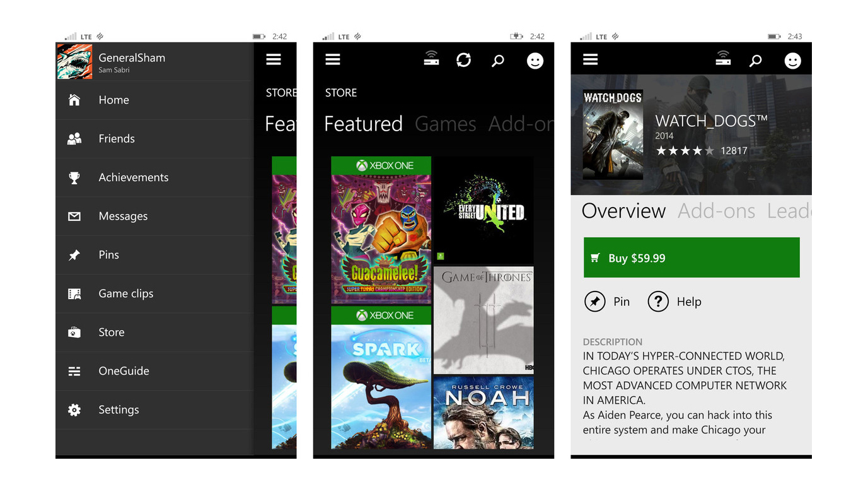868x489 pixels.
Task: Click the Friends people icon
Action: 74,139
